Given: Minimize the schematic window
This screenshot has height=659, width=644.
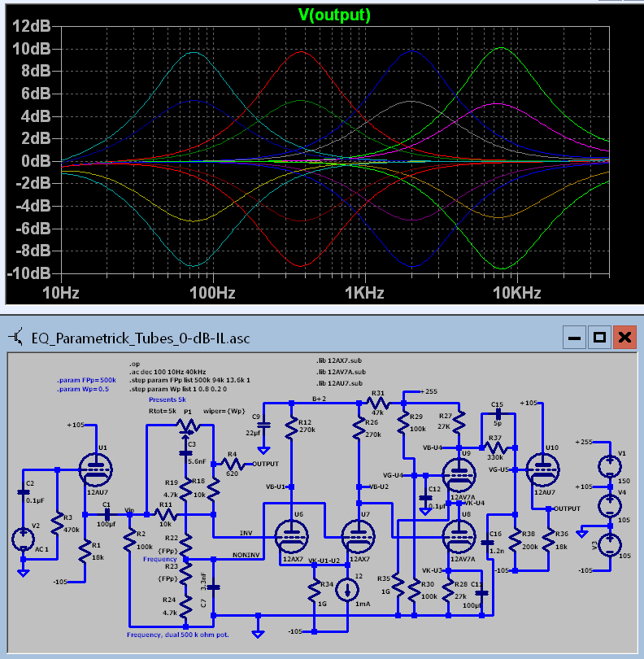Looking at the screenshot, I should 574,337.
